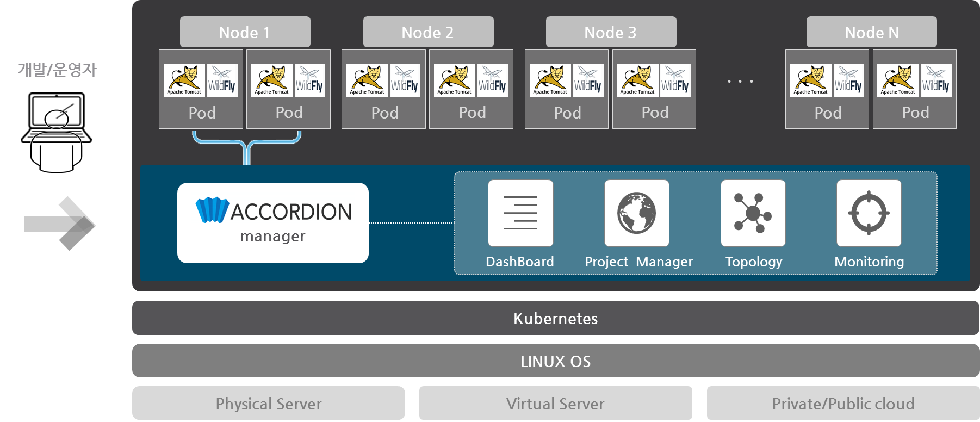Click WildFly icon in Node N first pod
The width and height of the screenshot is (980, 422).
(x=848, y=80)
